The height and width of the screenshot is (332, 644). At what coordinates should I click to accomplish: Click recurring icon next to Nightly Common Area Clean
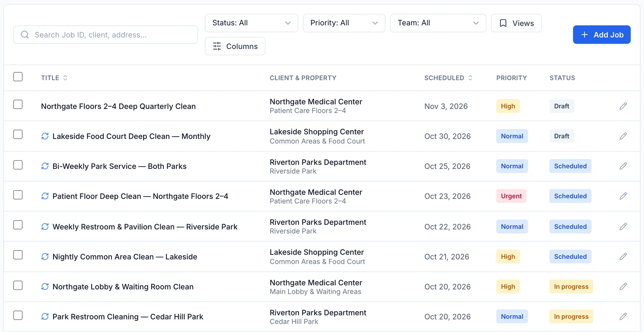(x=45, y=257)
